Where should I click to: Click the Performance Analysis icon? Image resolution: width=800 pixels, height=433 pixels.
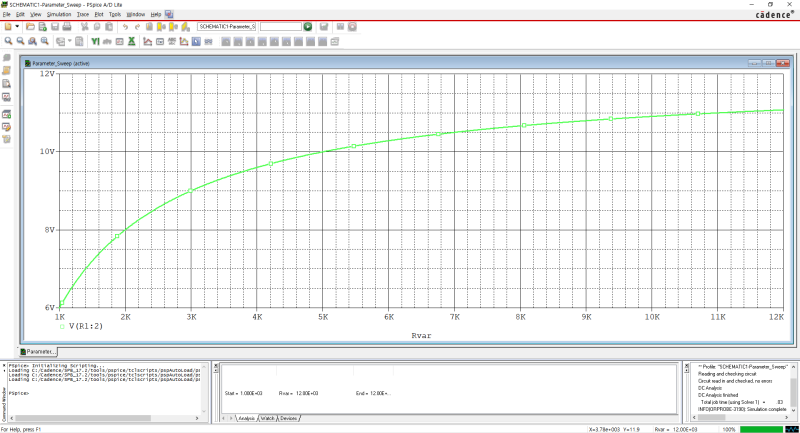tap(119, 41)
